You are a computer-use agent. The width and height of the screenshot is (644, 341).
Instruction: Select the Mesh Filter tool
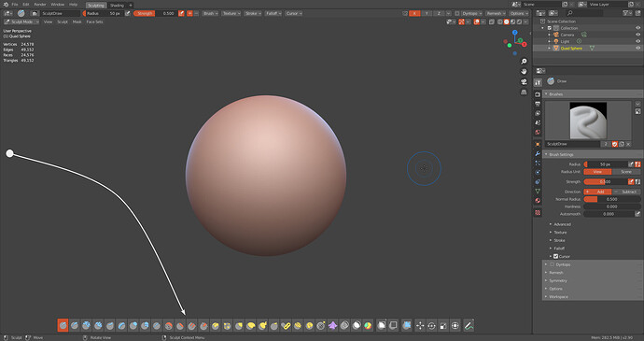coord(407,325)
